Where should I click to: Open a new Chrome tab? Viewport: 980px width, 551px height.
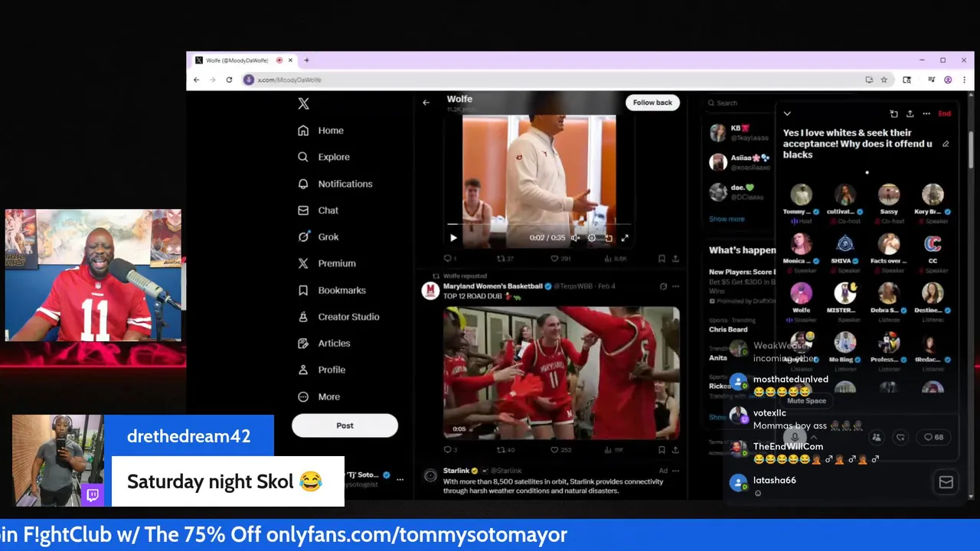[306, 60]
